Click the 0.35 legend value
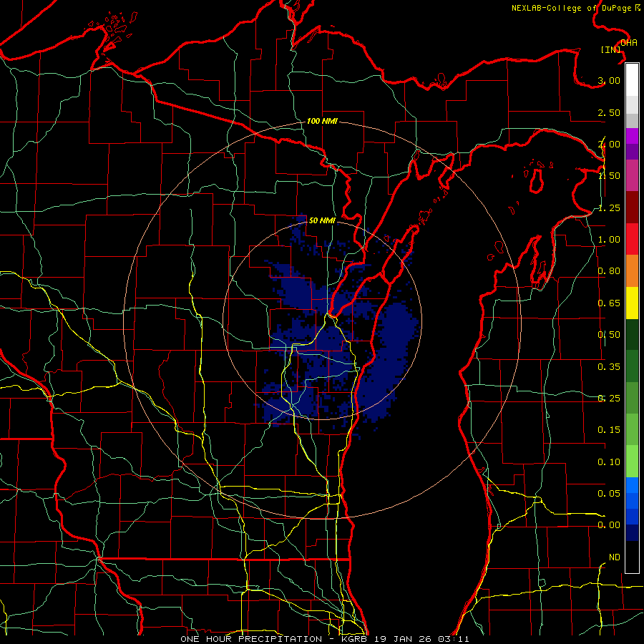The height and width of the screenshot is (644, 644). [609, 367]
